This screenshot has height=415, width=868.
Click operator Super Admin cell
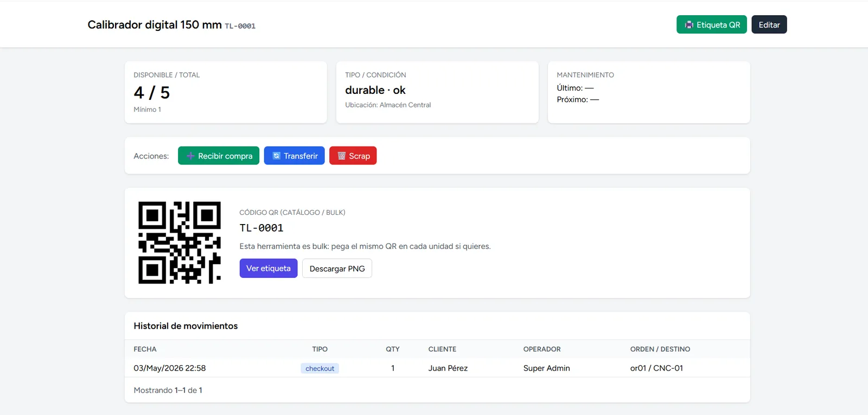pyautogui.click(x=547, y=368)
